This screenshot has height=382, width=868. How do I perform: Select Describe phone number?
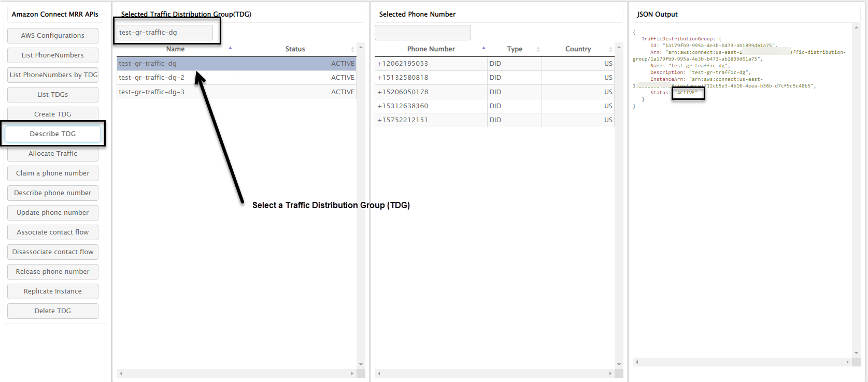(x=53, y=193)
